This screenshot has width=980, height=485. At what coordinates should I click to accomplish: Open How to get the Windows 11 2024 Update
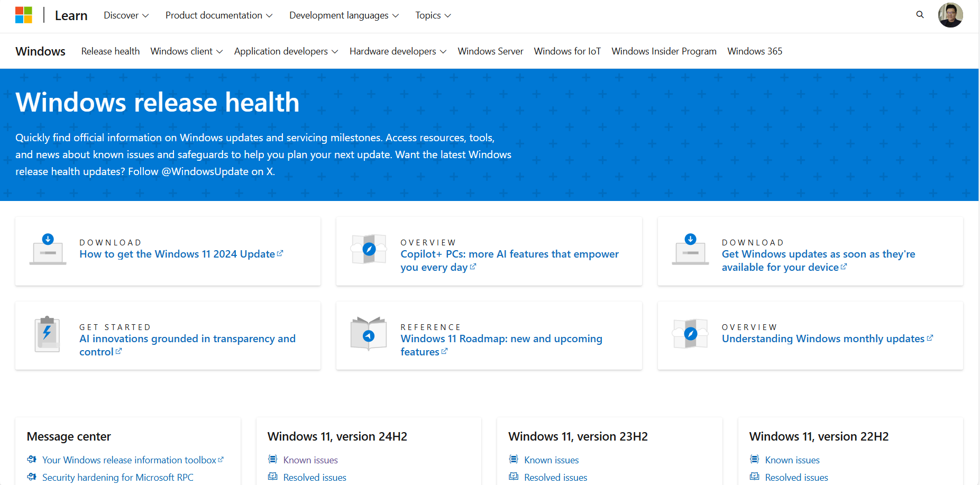(x=180, y=254)
